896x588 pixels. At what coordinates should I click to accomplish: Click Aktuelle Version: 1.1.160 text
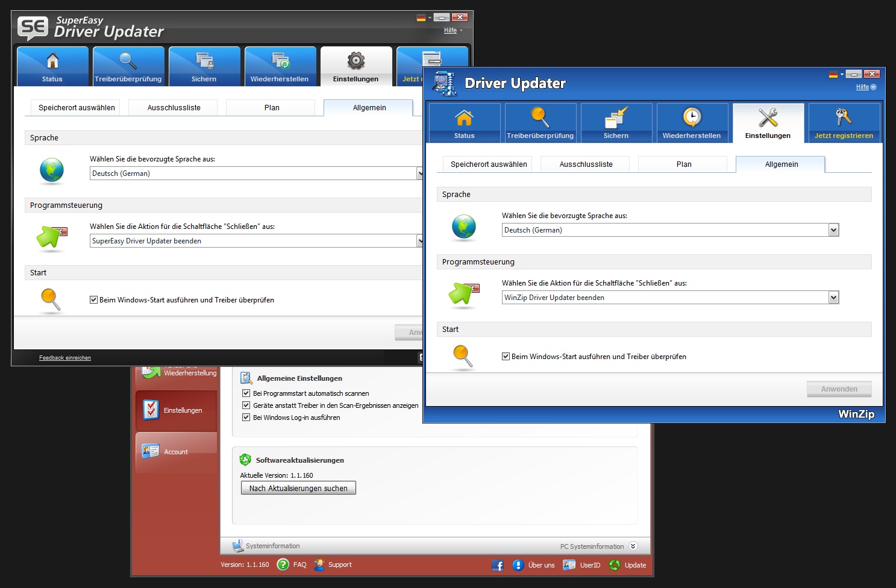pyautogui.click(x=277, y=475)
